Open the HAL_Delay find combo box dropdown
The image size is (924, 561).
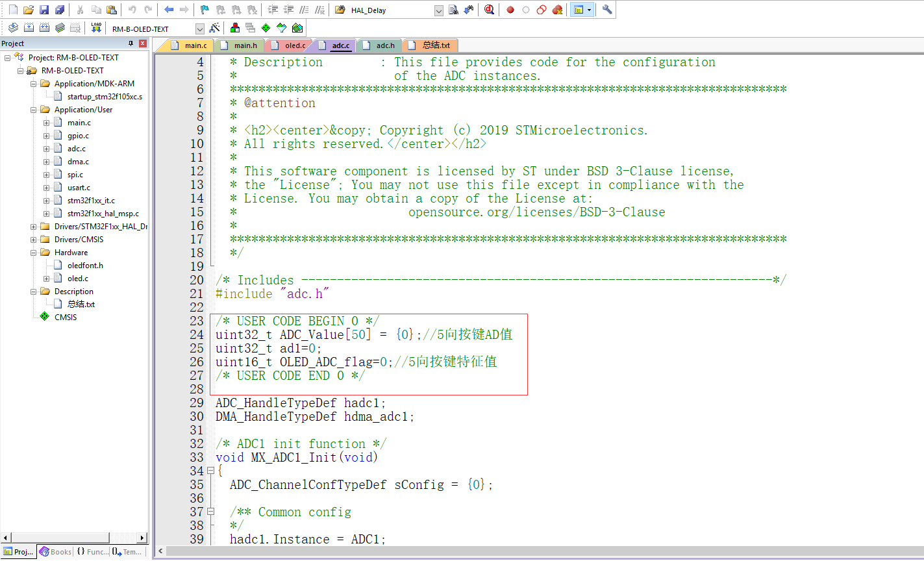click(438, 10)
